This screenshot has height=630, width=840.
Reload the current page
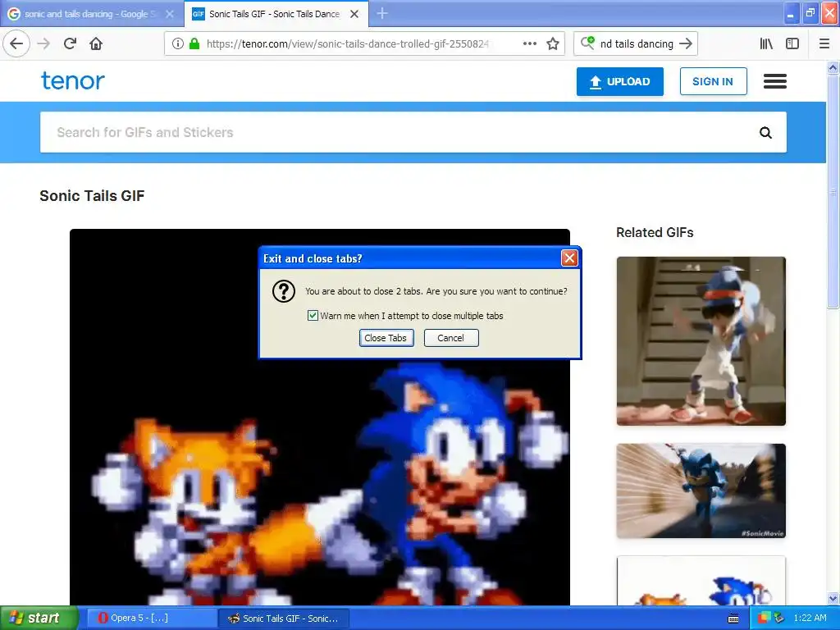pos(70,43)
